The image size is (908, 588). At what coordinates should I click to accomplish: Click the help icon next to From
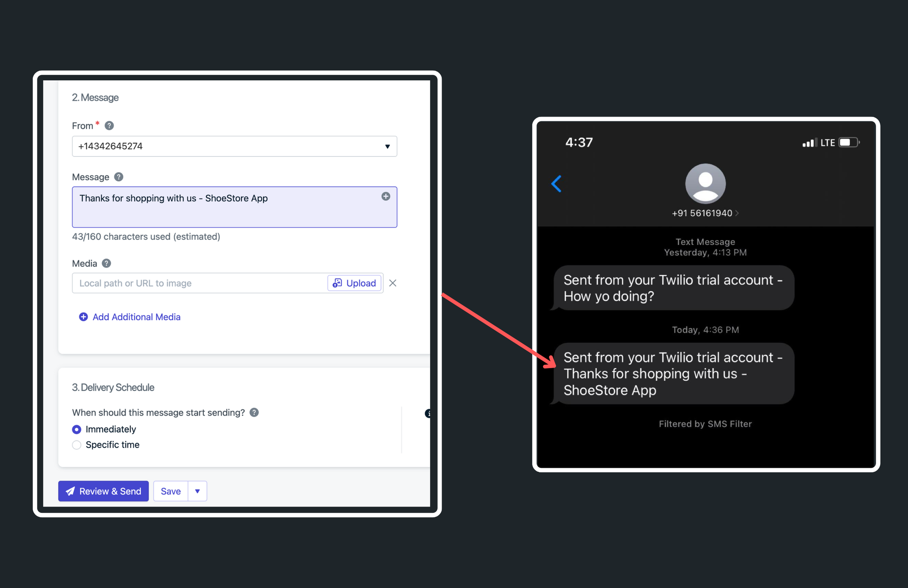(x=109, y=126)
